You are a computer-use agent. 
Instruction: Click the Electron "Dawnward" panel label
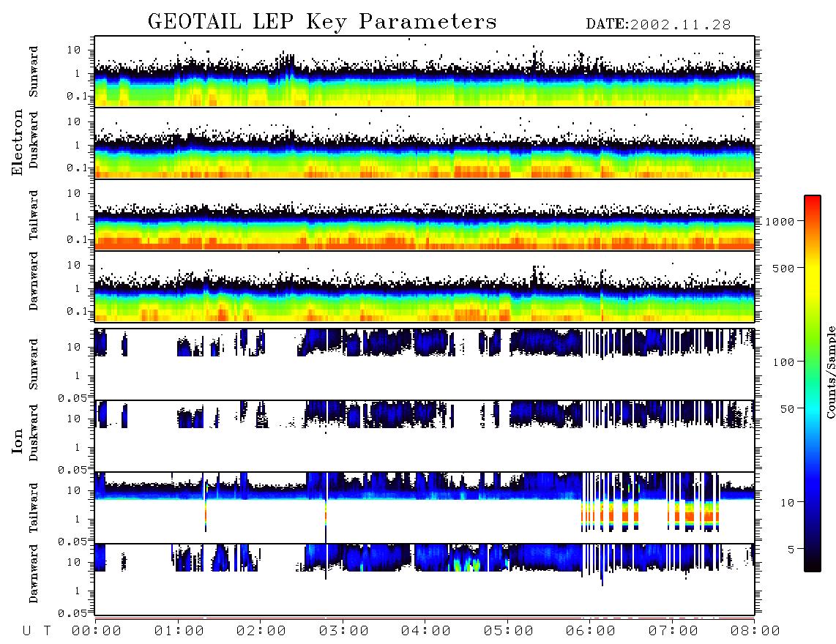[x=34, y=281]
